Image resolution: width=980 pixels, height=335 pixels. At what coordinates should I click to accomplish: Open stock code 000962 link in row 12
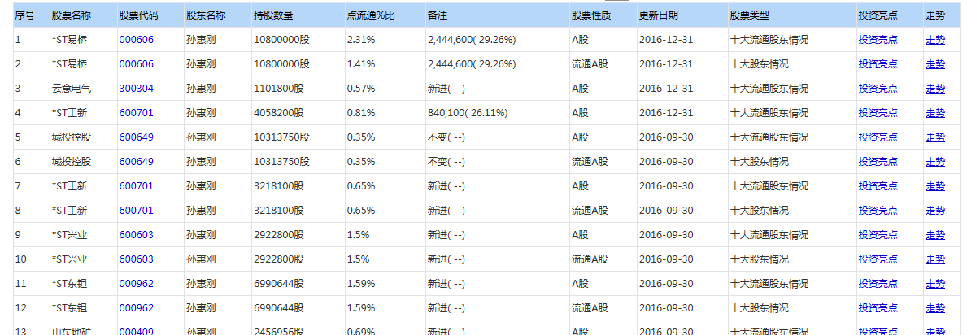coord(136,307)
